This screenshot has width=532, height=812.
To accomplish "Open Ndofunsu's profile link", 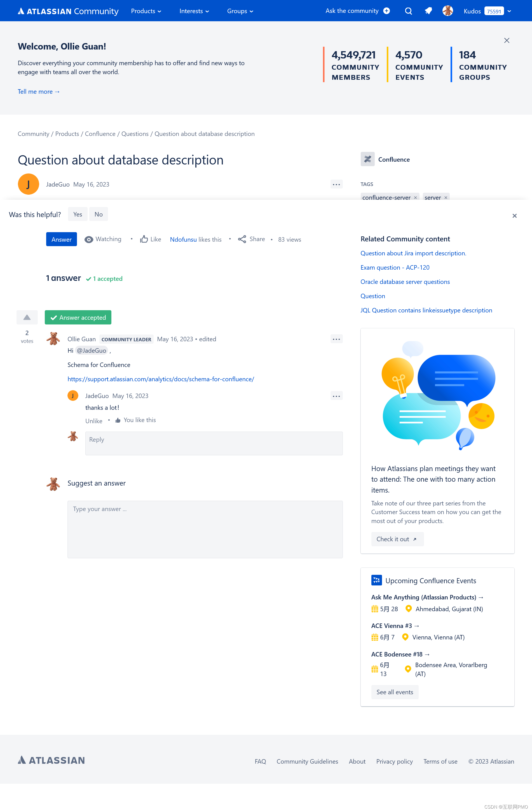I will [183, 239].
